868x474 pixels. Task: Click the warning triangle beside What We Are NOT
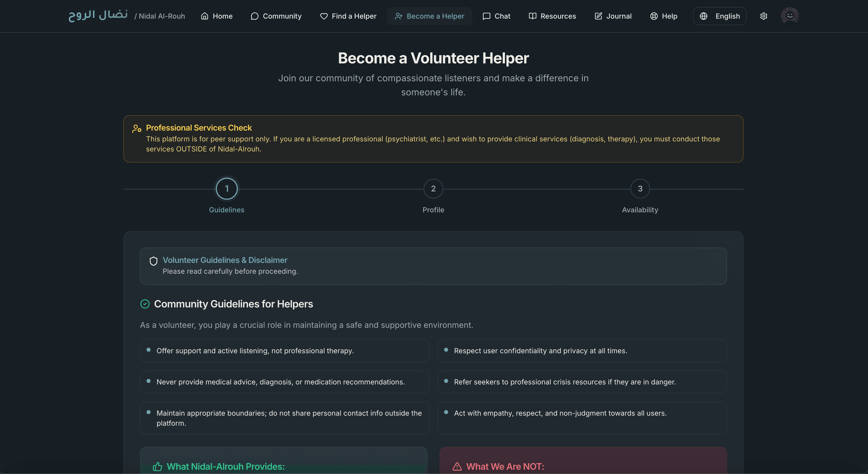(457, 466)
